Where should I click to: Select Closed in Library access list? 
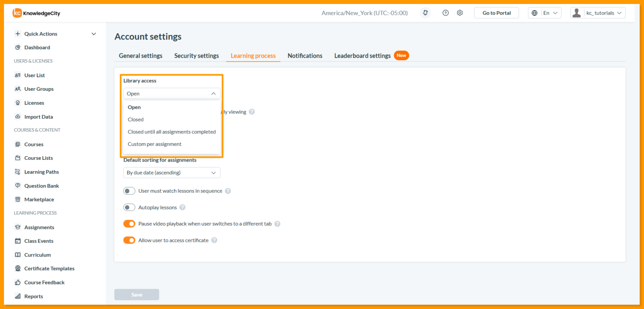point(135,119)
